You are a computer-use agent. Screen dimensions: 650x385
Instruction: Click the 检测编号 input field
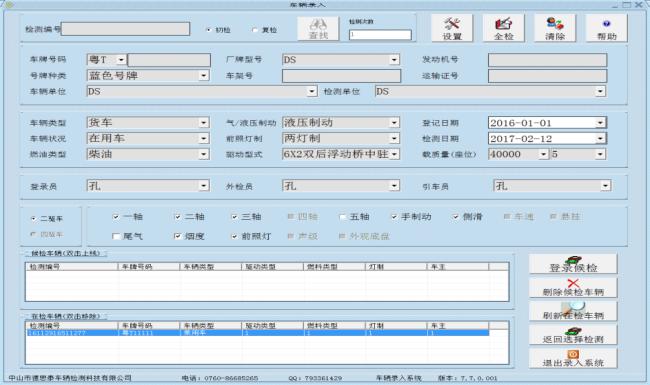click(125, 29)
